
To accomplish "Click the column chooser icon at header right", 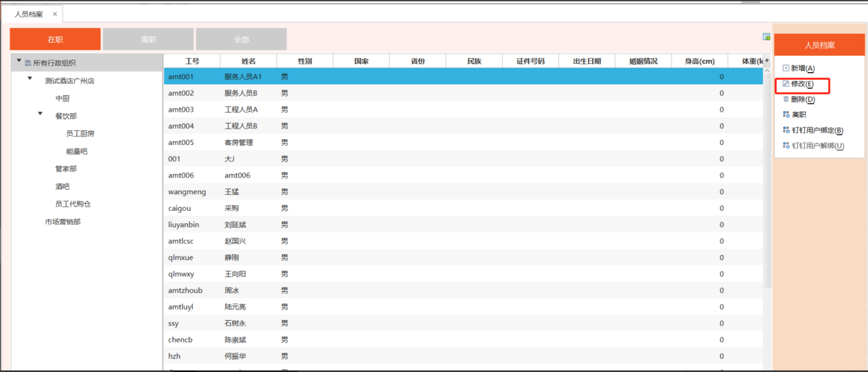I will click(767, 61).
